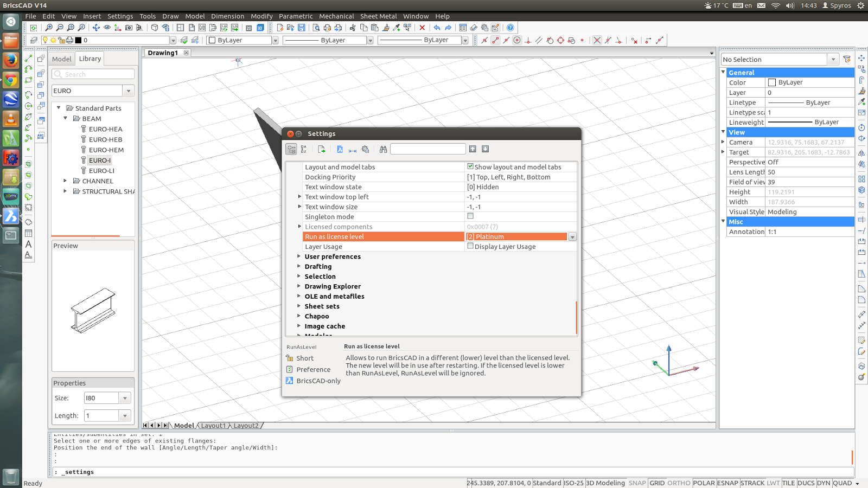Click the Library search field
Image resolution: width=868 pixels, height=488 pixels.
(x=93, y=74)
